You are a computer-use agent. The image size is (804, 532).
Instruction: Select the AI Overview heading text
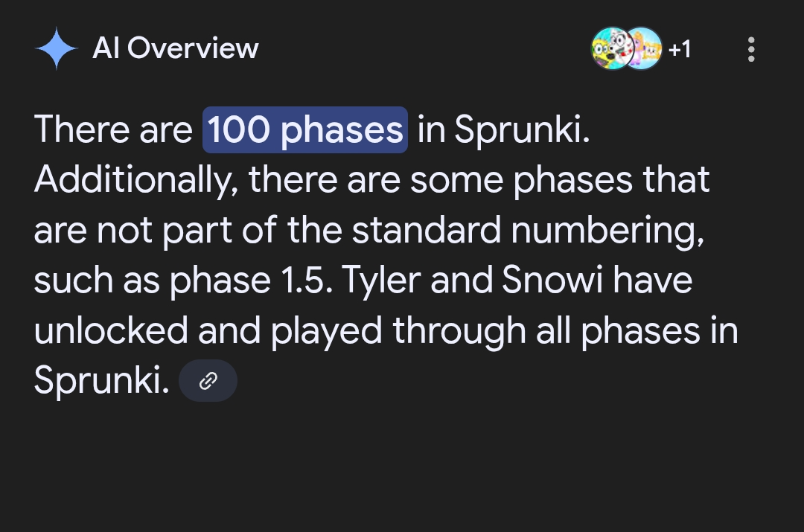[176, 48]
